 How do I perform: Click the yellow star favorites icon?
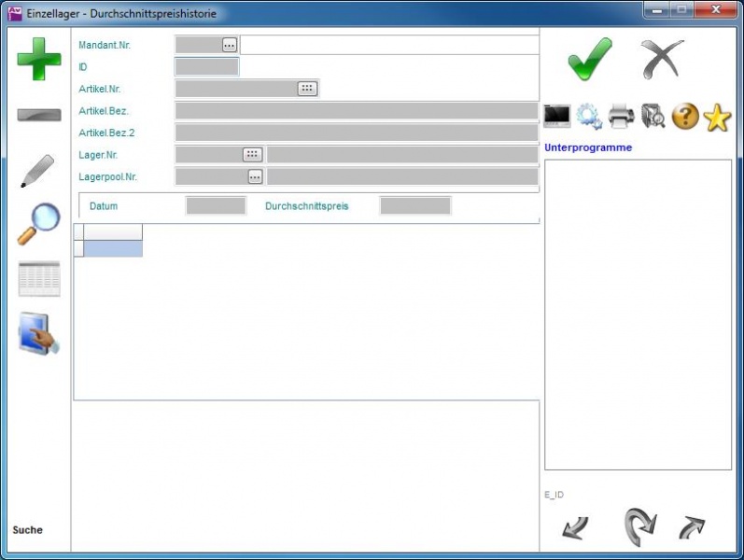click(x=717, y=117)
